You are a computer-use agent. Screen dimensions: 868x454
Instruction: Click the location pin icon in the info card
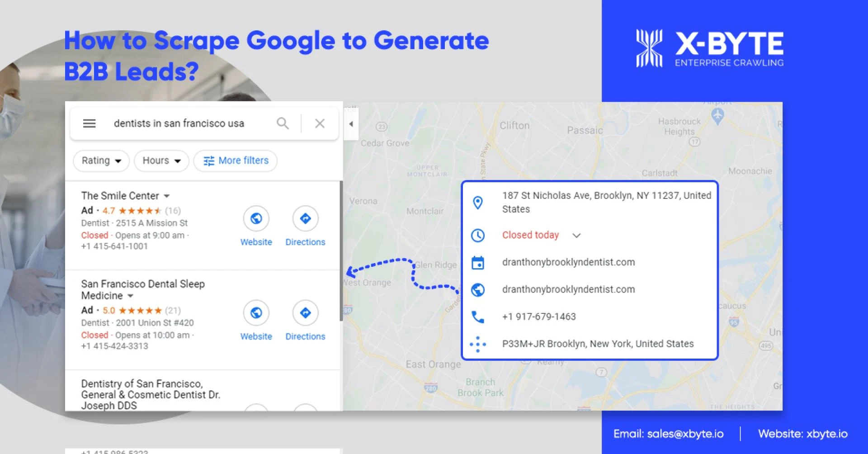(x=478, y=203)
